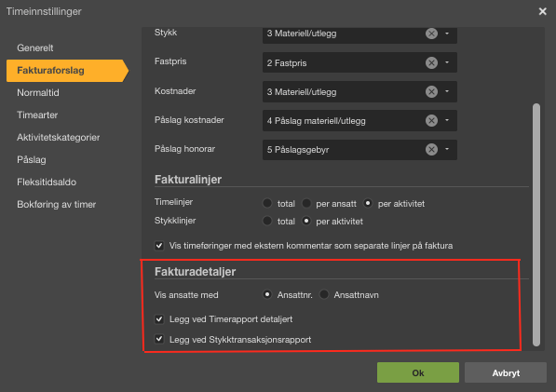
Task: Open the Bokføring av timer section
Action: coord(57,205)
